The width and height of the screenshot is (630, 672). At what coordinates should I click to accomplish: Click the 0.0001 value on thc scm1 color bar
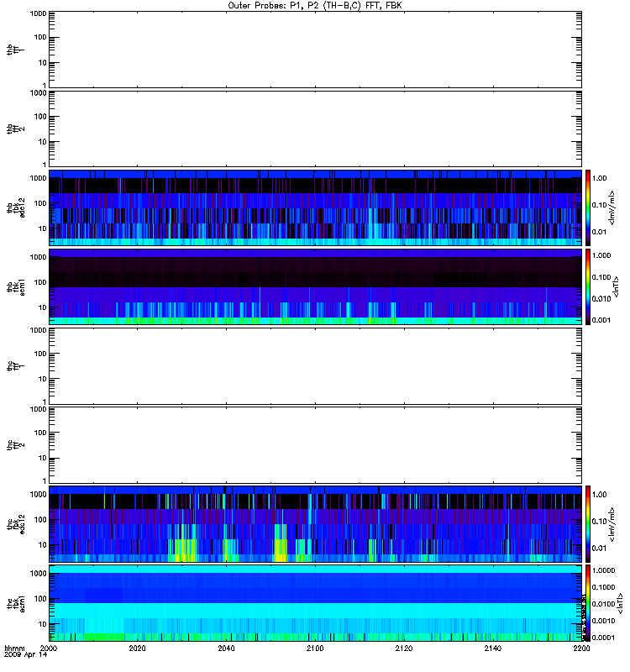point(603,638)
